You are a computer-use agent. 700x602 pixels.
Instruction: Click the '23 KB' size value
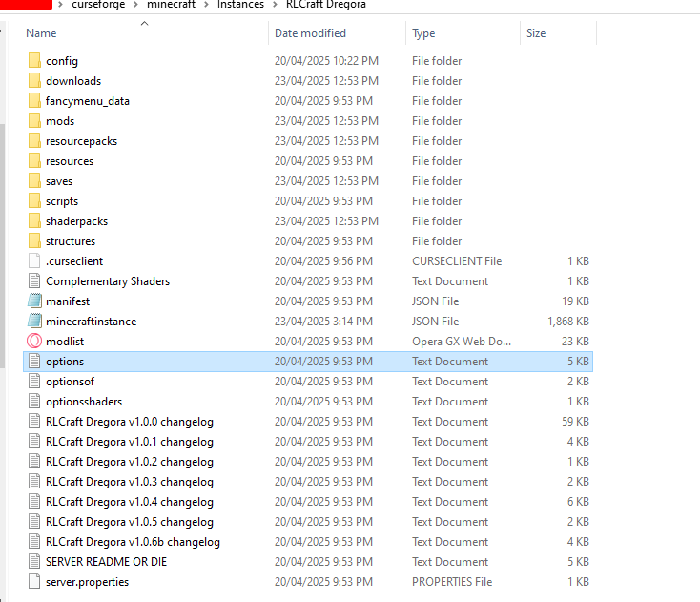tap(575, 342)
